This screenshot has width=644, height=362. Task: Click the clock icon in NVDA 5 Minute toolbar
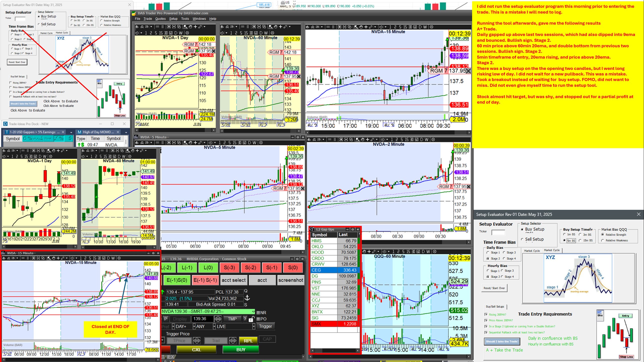click(211, 143)
